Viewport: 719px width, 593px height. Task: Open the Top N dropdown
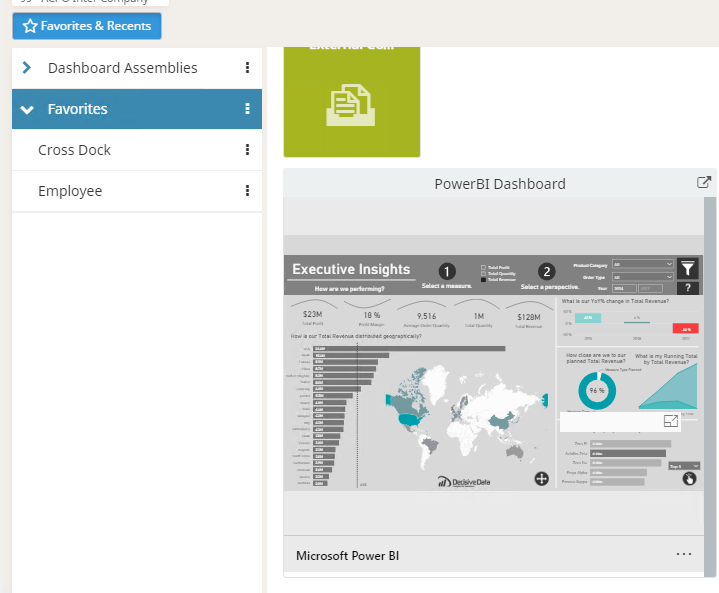[x=684, y=466]
